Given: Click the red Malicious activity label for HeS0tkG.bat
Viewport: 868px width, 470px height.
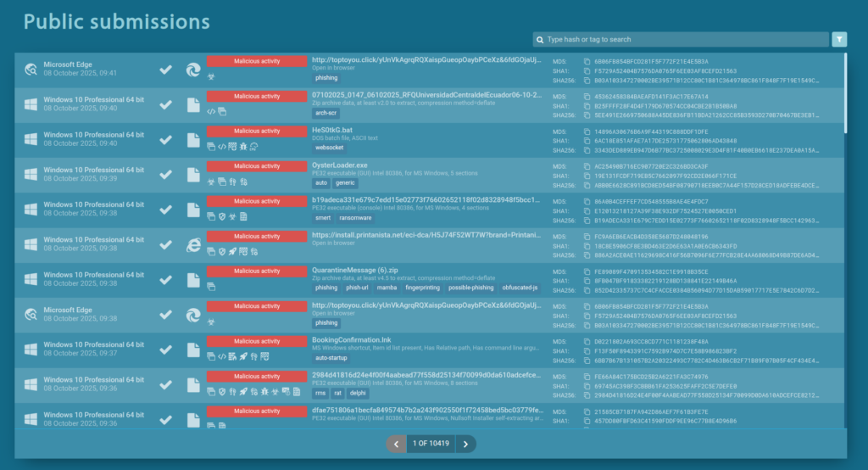Looking at the screenshot, I should point(256,131).
